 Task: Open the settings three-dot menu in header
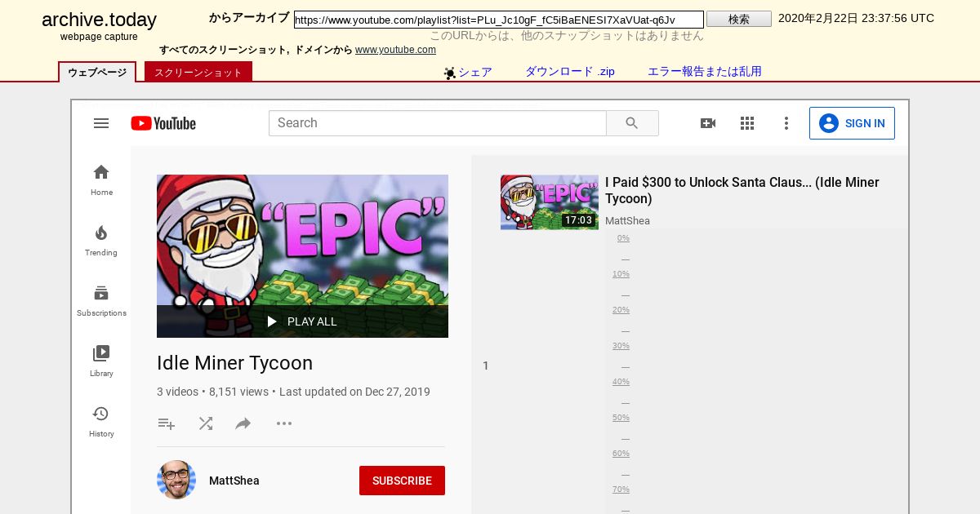coord(786,123)
